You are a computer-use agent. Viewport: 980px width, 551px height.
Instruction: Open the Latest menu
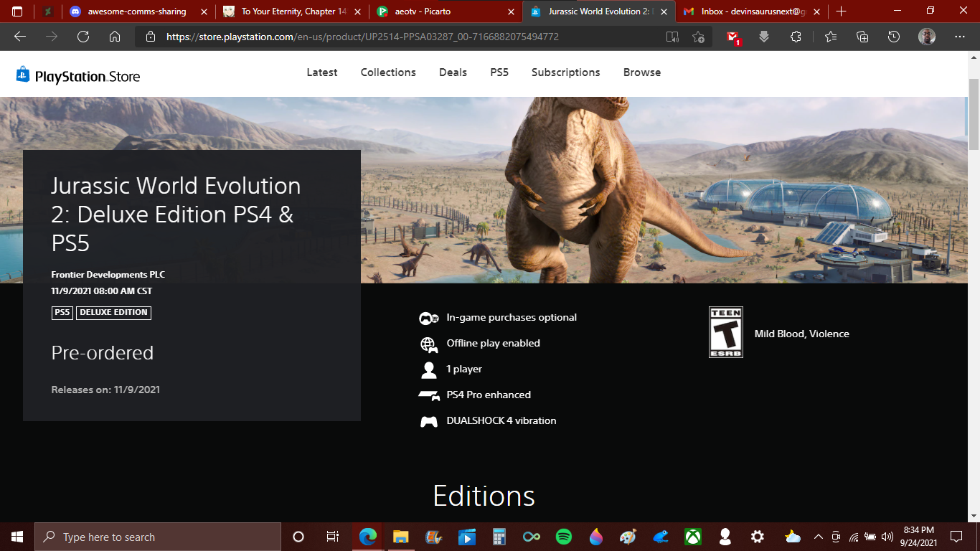tap(322, 72)
